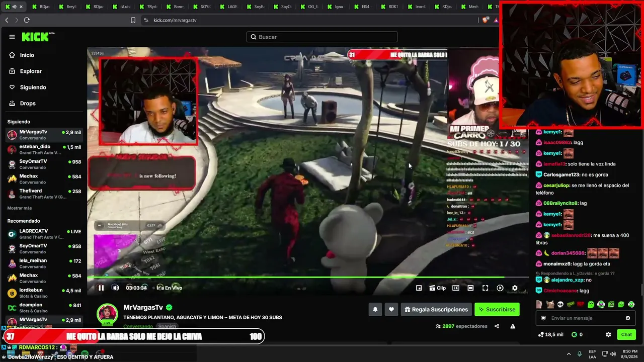The image size is (644, 362).
Task: Open ESP LAA keyboard language switcher
Action: click(x=593, y=353)
